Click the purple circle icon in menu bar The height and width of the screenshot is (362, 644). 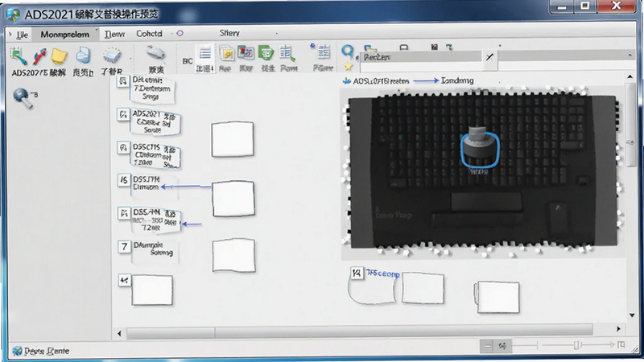tap(180, 33)
